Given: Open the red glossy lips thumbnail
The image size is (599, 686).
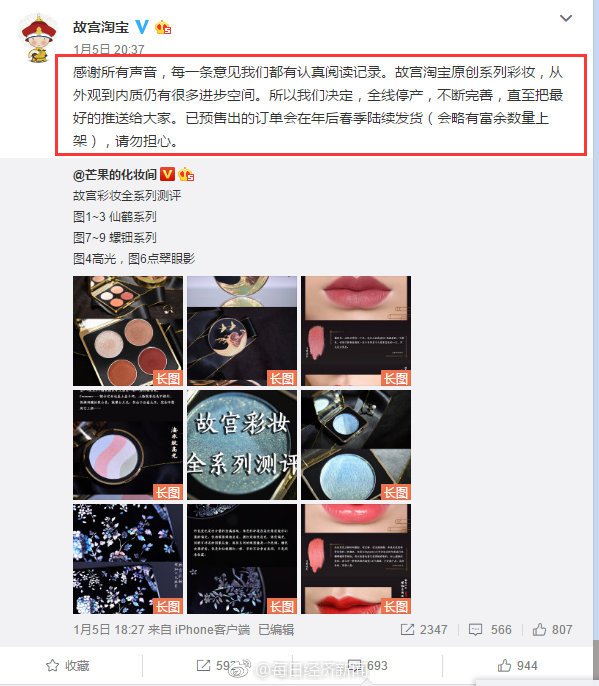Looking at the screenshot, I should [x=356, y=559].
